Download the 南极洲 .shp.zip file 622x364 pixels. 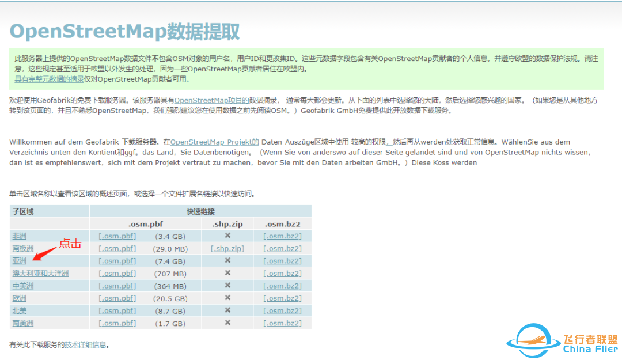(x=227, y=249)
